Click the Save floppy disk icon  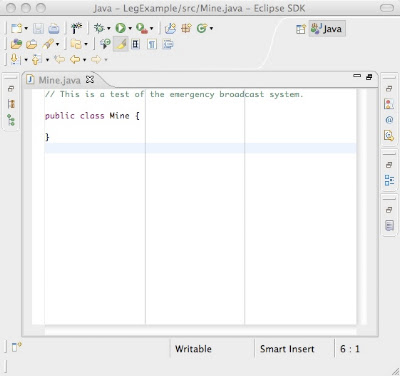tap(38, 29)
